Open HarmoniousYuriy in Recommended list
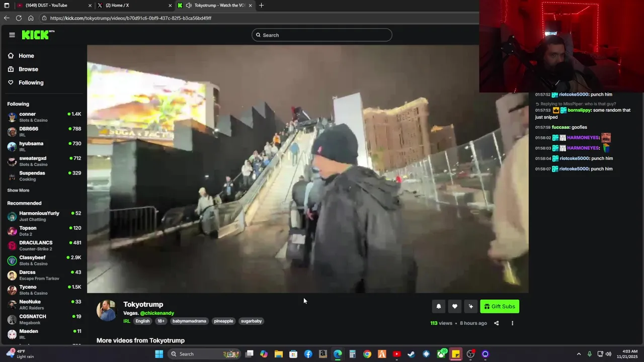 (44, 216)
